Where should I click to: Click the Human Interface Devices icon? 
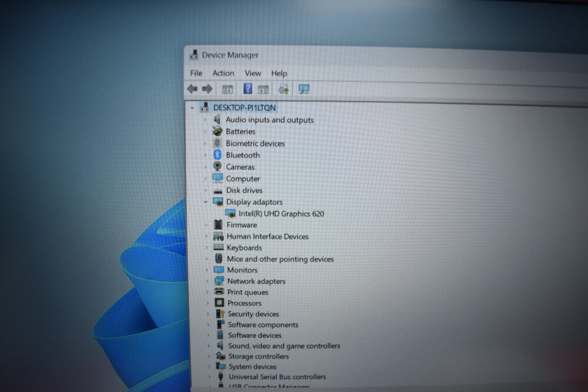218,236
